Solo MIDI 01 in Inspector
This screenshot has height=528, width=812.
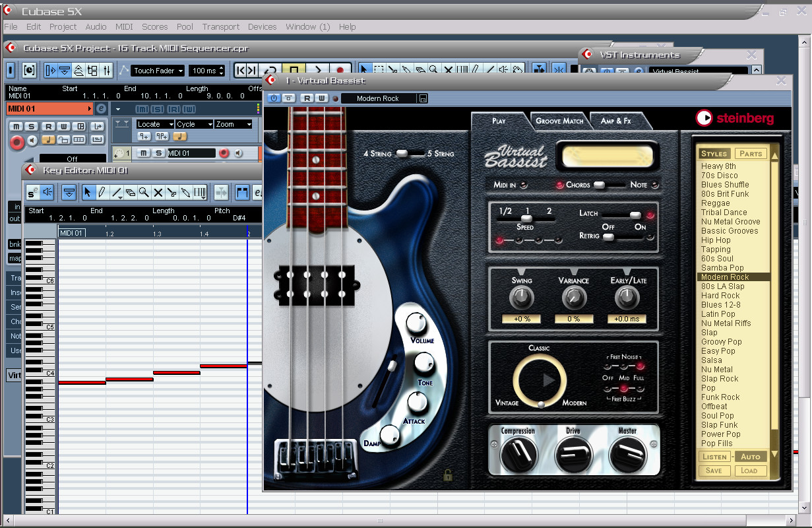[31, 127]
